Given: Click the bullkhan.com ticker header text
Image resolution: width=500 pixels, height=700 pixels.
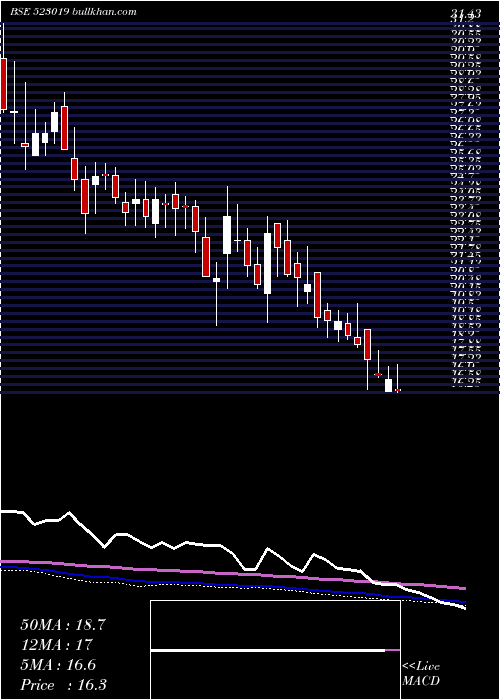Looking at the screenshot, I should [73, 12].
